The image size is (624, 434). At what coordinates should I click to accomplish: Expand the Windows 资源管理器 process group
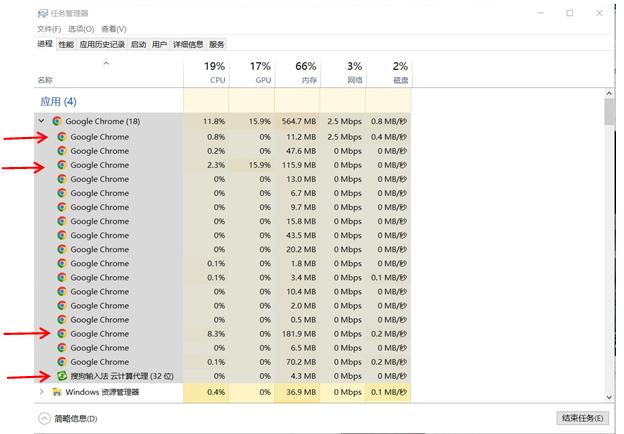pos(41,392)
